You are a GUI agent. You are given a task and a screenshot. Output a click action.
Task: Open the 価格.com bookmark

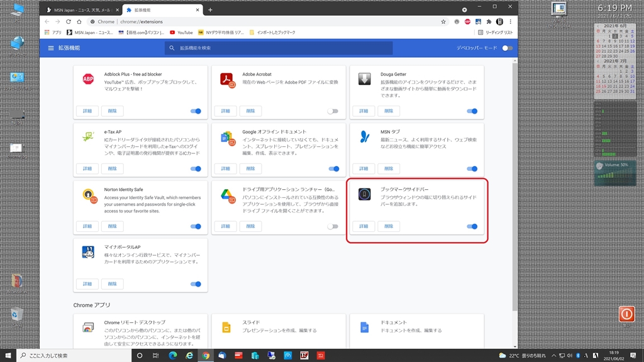(141, 33)
